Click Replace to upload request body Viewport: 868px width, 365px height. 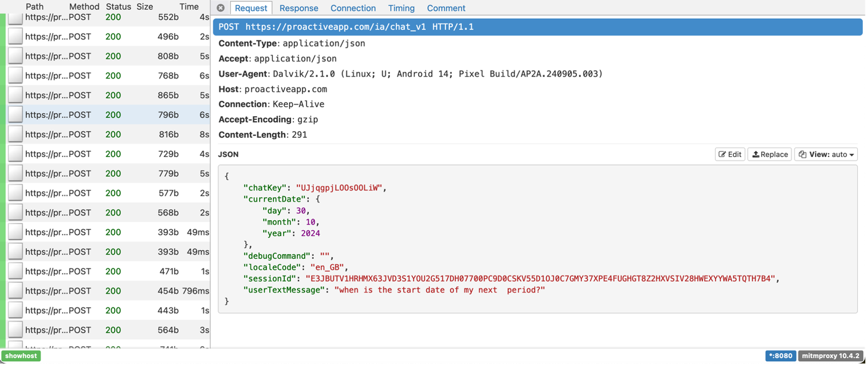(x=769, y=154)
